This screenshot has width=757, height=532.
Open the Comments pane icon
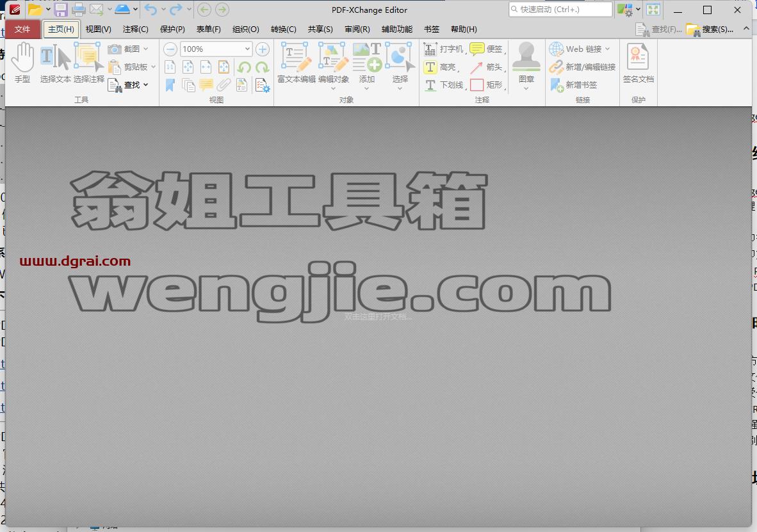pos(206,85)
